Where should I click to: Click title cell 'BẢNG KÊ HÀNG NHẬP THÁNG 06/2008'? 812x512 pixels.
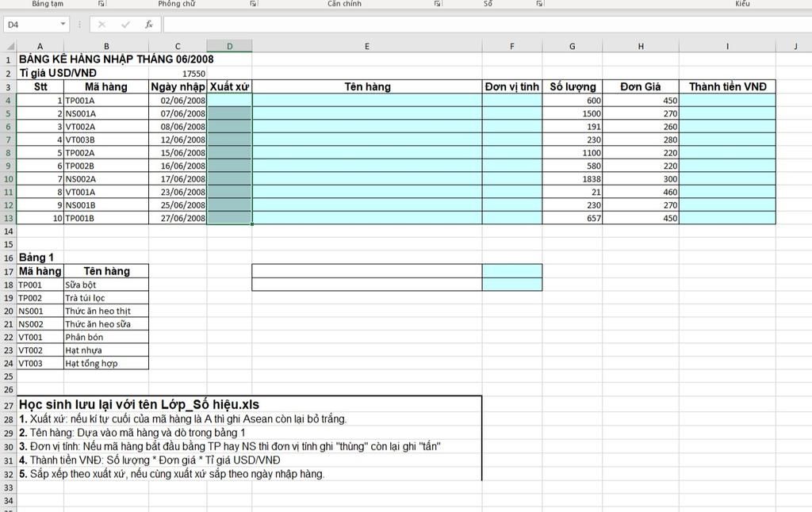[116, 59]
